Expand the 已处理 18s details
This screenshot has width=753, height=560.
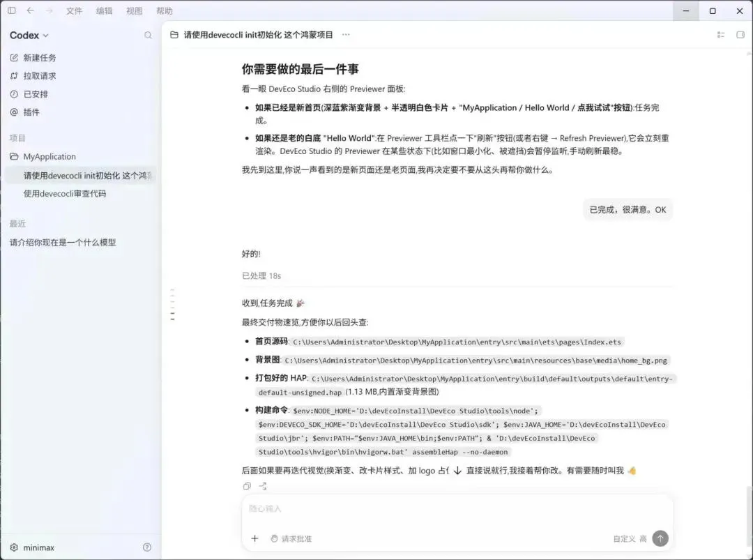click(261, 275)
